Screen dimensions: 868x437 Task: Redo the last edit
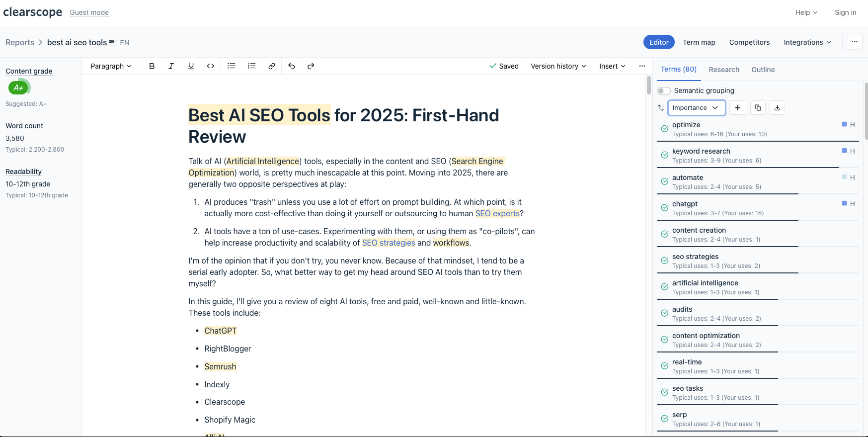pyautogui.click(x=311, y=66)
